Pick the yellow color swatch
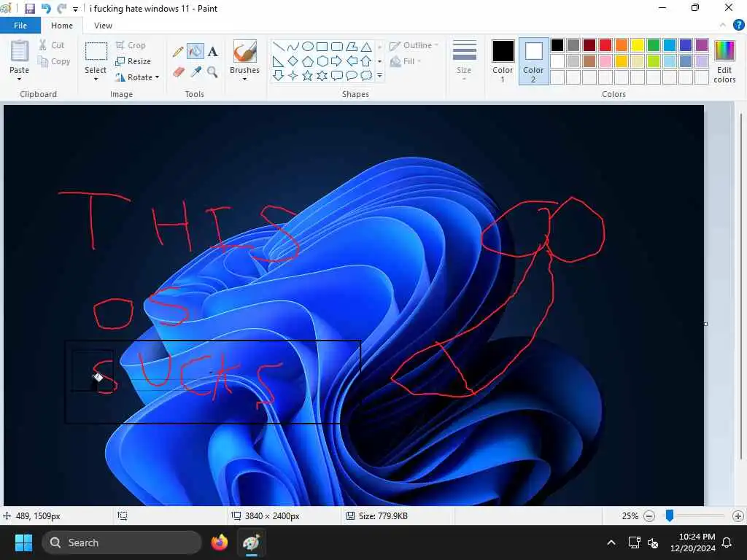Screen dimensions: 747x560 click(x=638, y=45)
